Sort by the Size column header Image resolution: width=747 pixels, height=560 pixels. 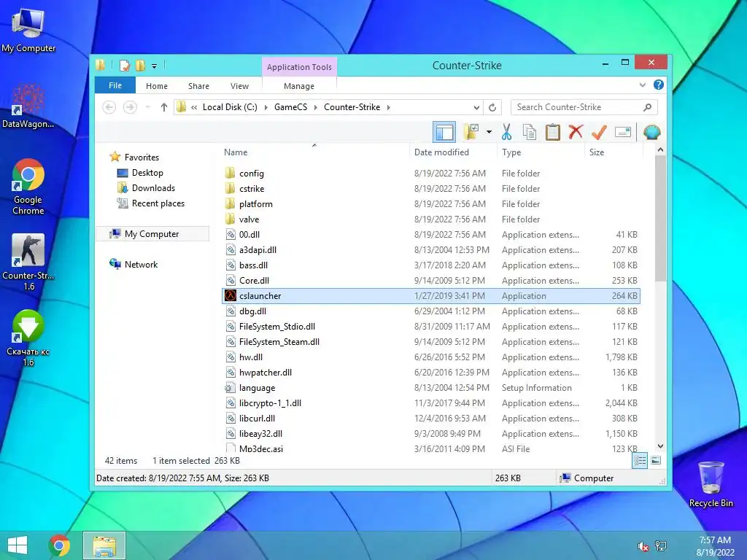pos(597,152)
